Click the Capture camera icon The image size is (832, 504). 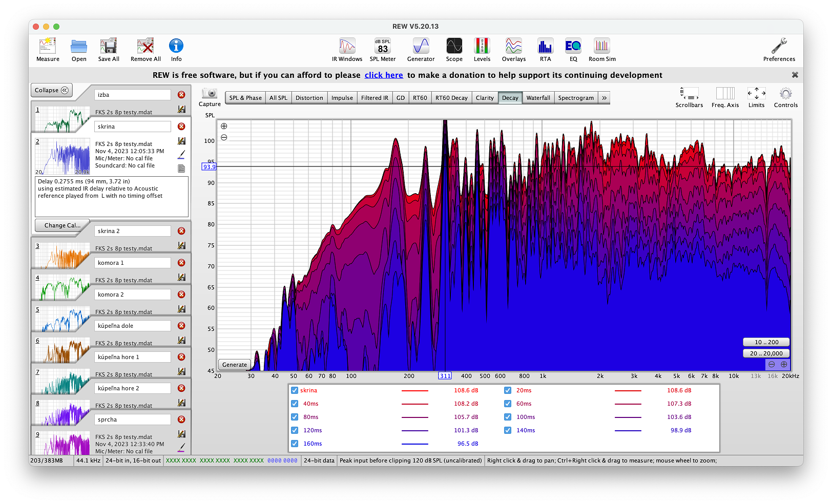pyautogui.click(x=210, y=94)
